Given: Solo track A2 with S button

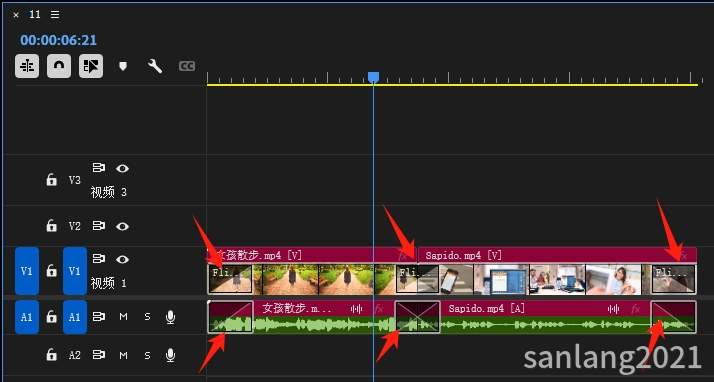Looking at the screenshot, I should 147,355.
